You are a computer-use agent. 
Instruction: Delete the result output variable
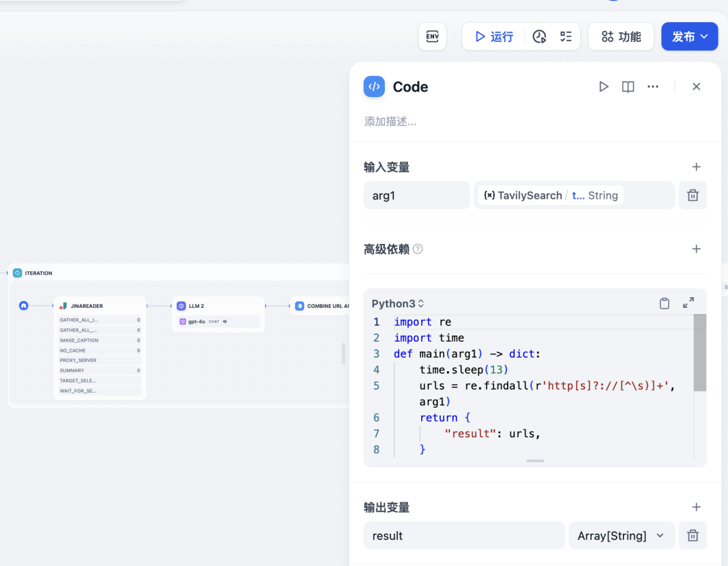pos(693,536)
